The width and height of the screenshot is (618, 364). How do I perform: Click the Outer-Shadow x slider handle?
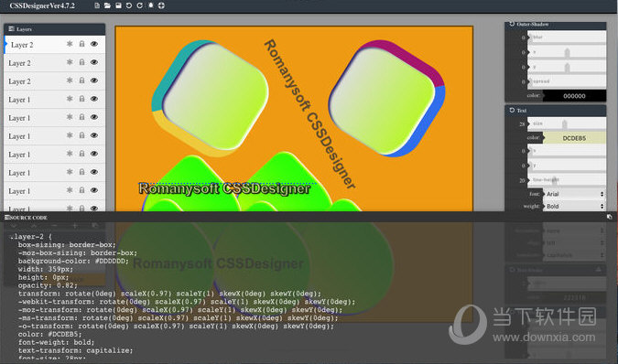(x=567, y=52)
